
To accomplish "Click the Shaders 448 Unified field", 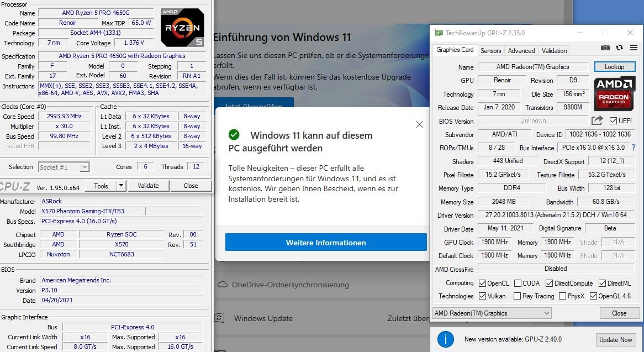I will click(508, 161).
